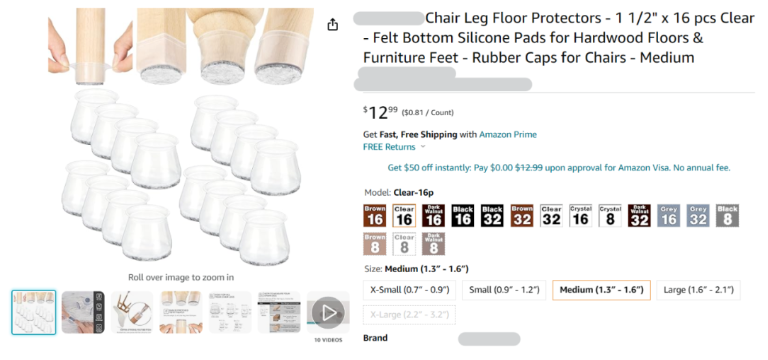The width and height of the screenshot is (768, 360).
Task: Open the size chart thumbnail image
Action: (230, 312)
